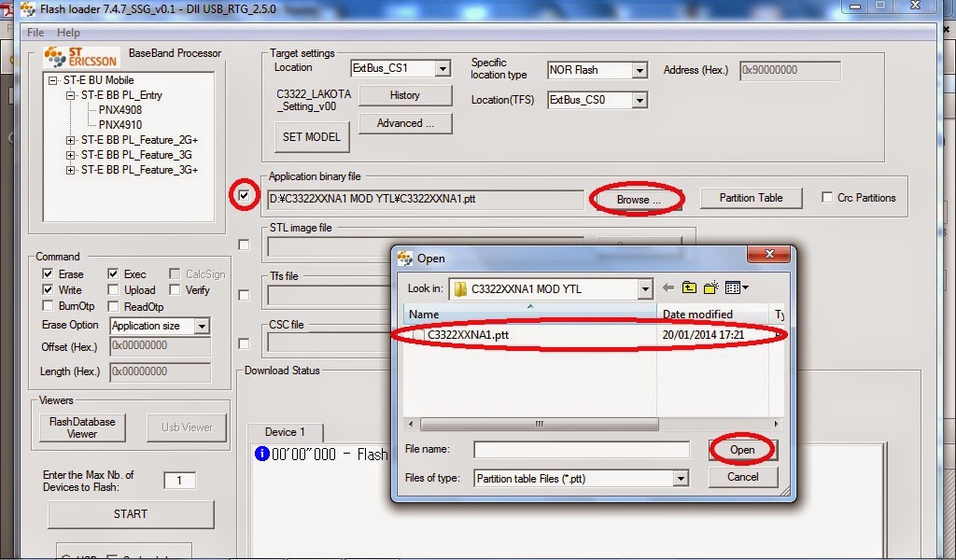Viewport: 956px width, 560px height.
Task: Open the View menu icon in Open dialog
Action: tap(737, 287)
